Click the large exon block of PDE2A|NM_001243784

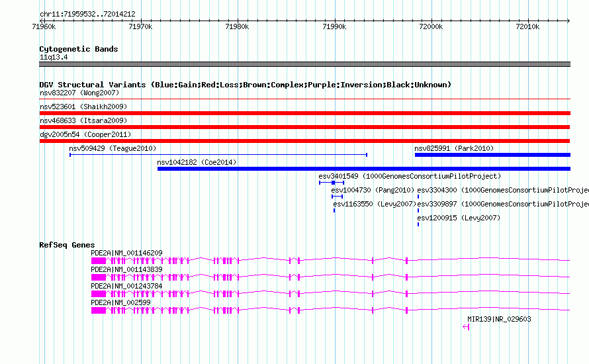tap(99, 294)
